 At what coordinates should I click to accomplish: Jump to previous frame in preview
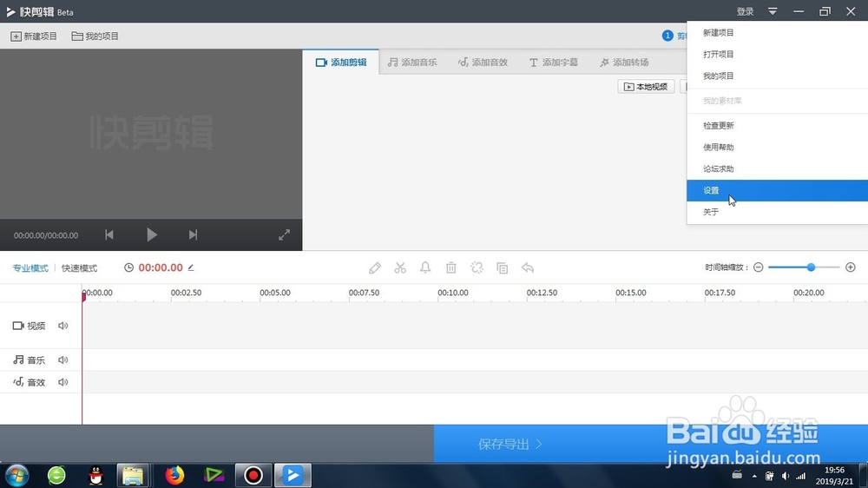(109, 234)
